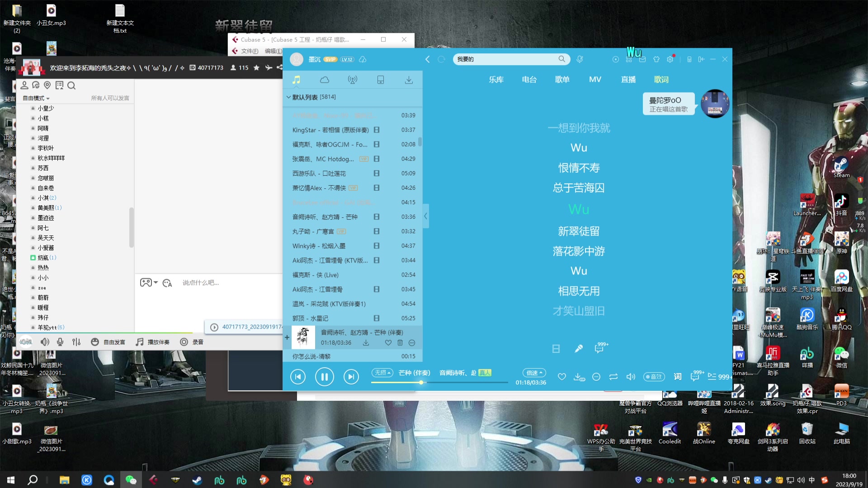Play KingStar 若相惜 in playlist
Screen dimensions: 868x488
click(x=353, y=130)
